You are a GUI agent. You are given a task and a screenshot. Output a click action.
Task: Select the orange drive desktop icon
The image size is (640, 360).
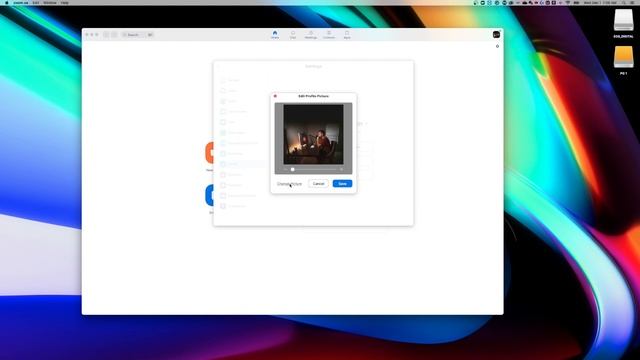[x=623, y=57]
